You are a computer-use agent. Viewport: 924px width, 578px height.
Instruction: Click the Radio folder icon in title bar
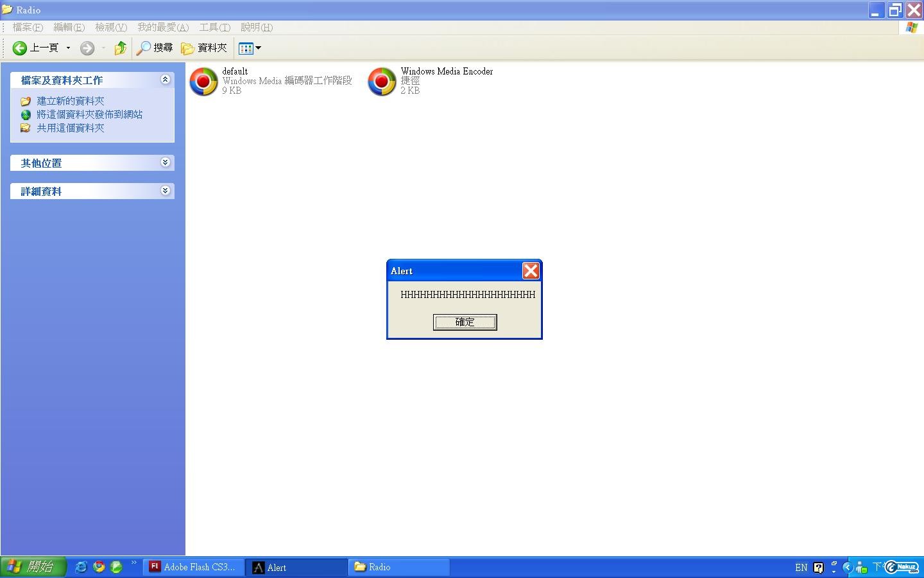tap(7, 10)
